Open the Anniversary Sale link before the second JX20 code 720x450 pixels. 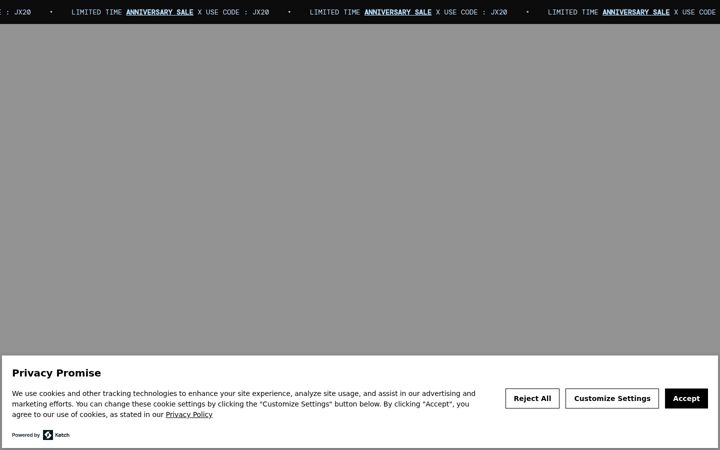click(x=398, y=12)
